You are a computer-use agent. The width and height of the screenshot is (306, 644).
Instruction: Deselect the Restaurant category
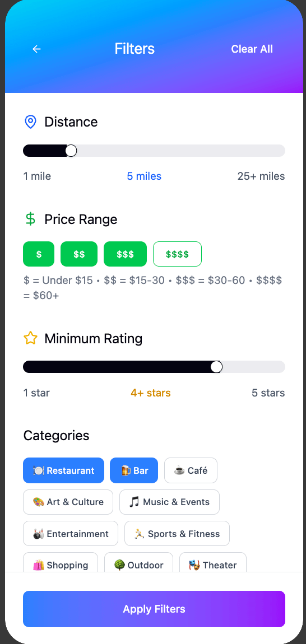(x=64, y=470)
